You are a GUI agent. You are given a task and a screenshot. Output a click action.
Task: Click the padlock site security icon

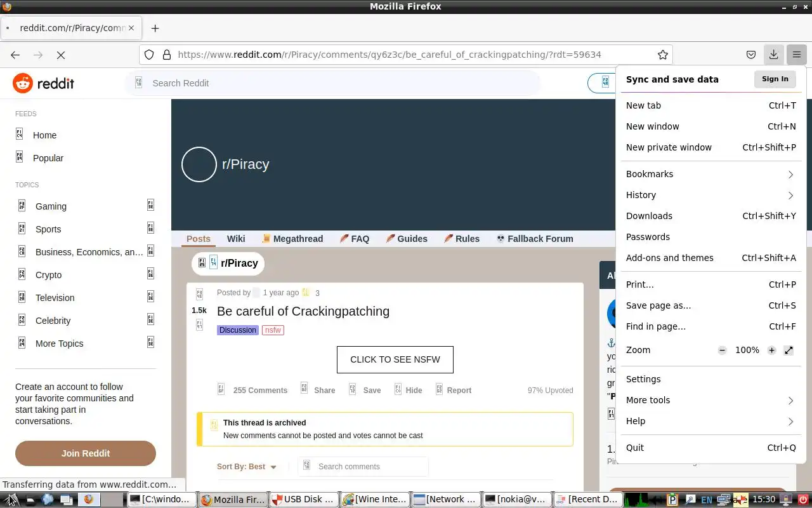[167, 55]
